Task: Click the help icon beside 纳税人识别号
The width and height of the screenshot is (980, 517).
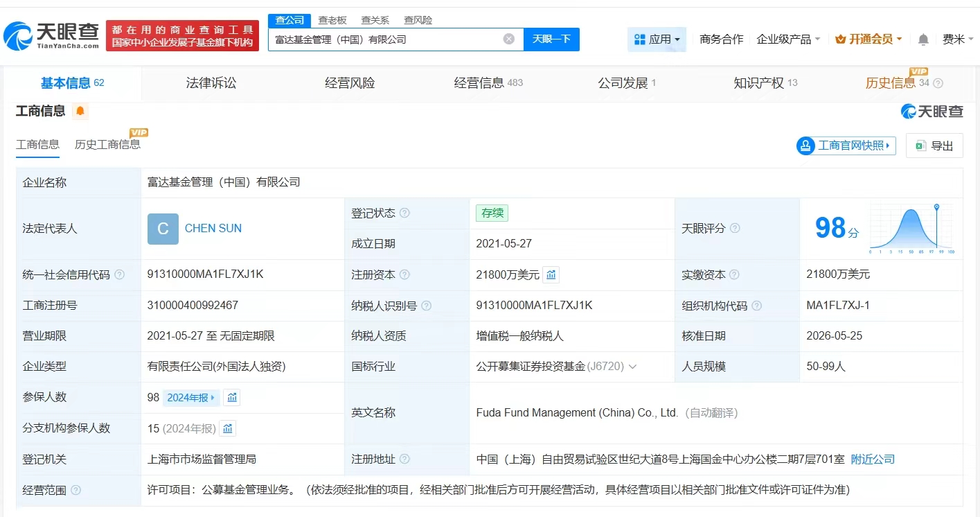Action: click(427, 306)
